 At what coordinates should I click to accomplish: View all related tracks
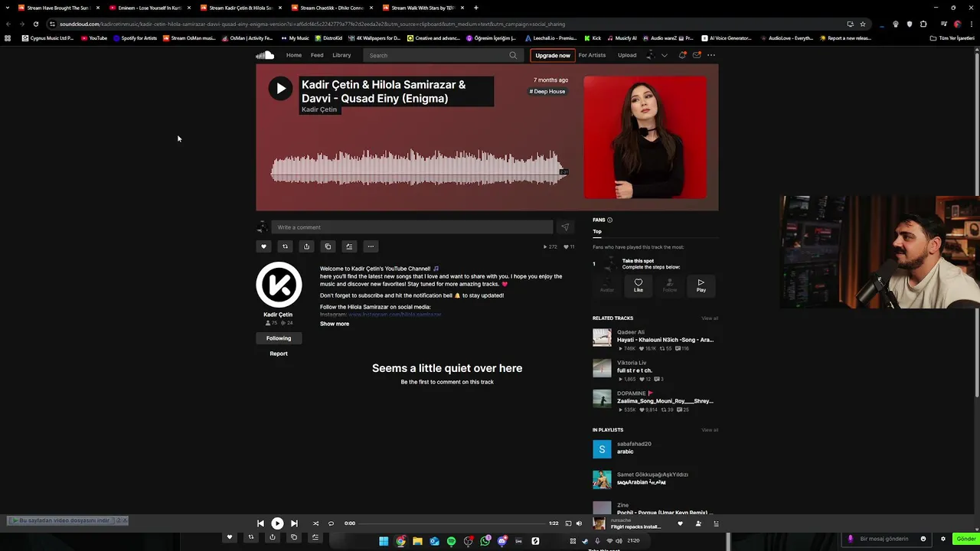point(710,318)
